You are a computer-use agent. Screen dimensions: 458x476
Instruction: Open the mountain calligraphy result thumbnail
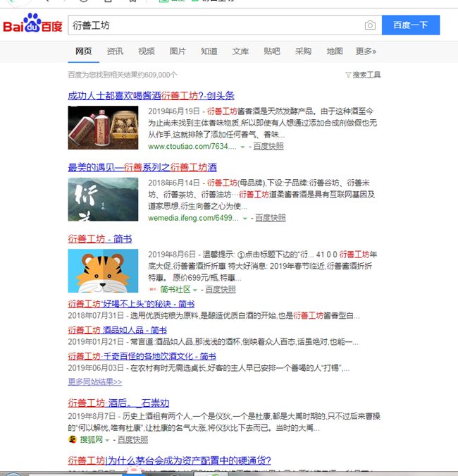pos(103,200)
